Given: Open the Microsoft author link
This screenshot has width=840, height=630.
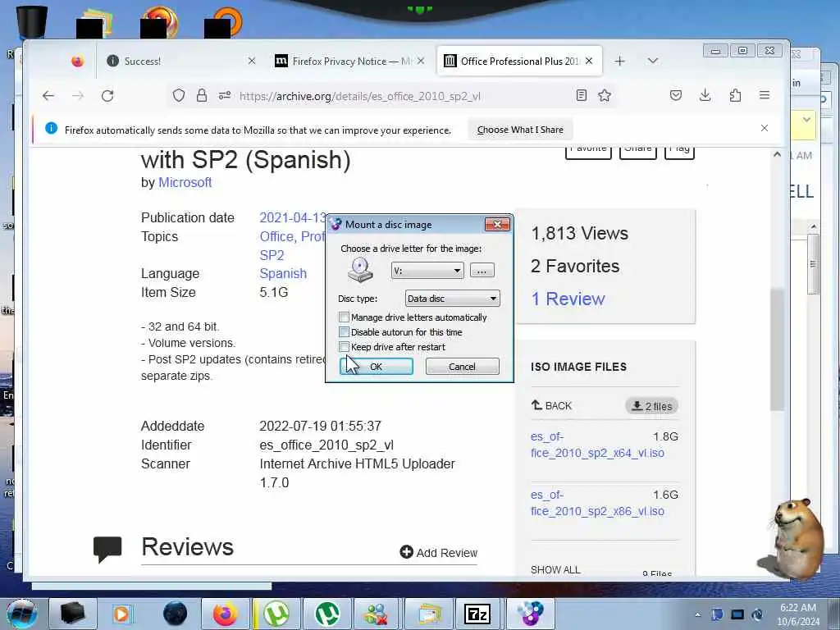Looking at the screenshot, I should pos(185,182).
